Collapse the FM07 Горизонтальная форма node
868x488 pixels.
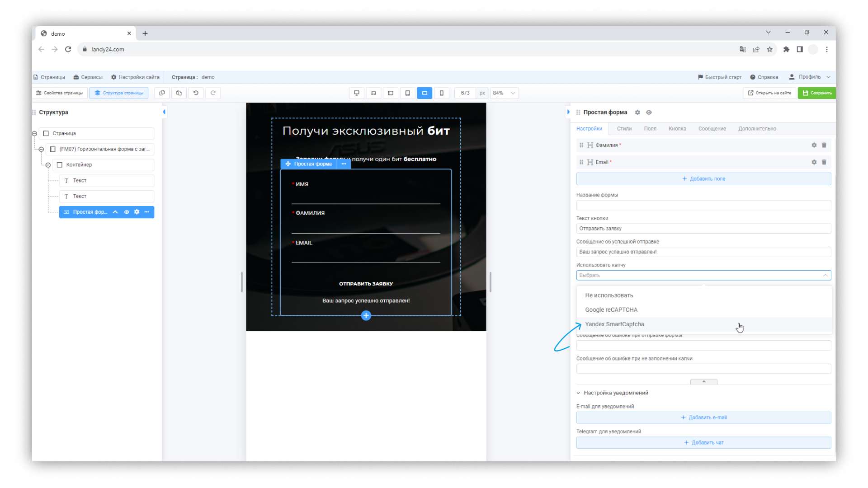tap(41, 149)
